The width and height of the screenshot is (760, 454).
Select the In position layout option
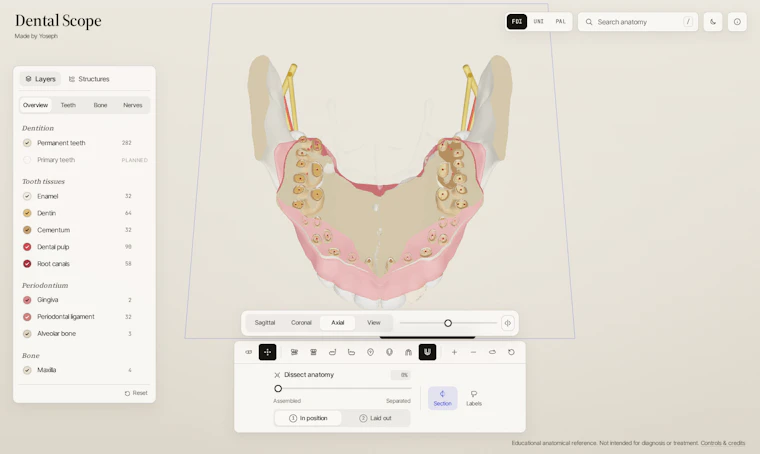tap(308, 418)
